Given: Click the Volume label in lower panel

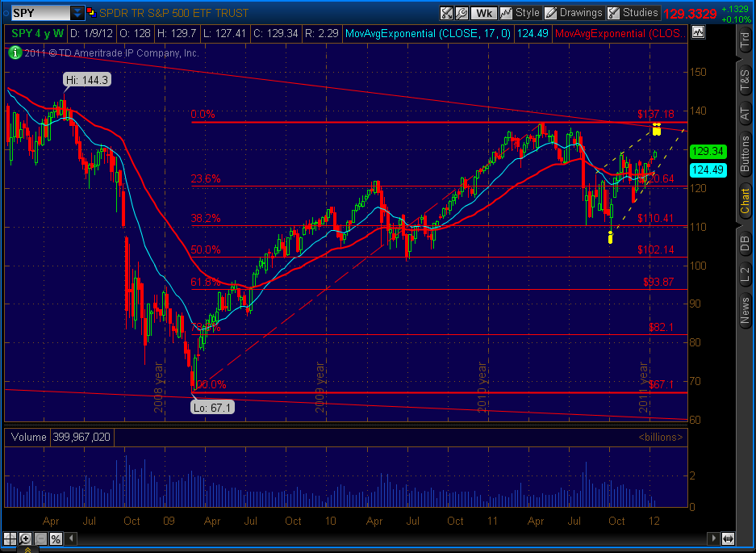Looking at the screenshot, I should click(29, 438).
